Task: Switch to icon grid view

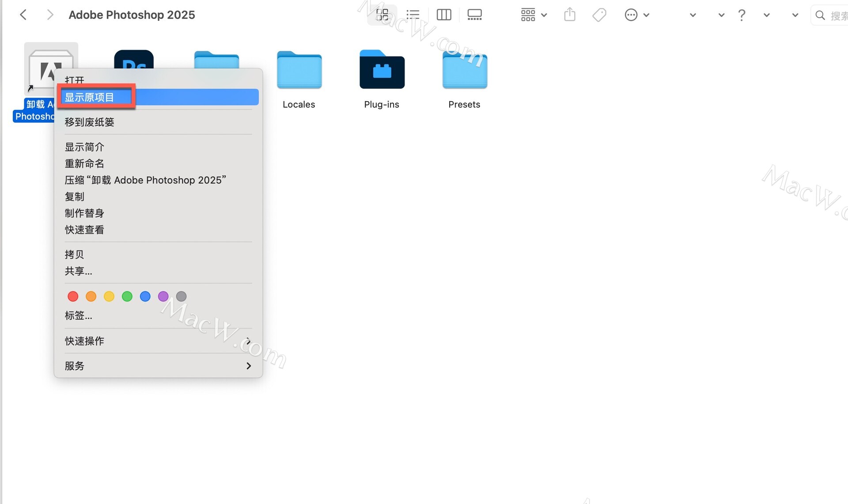Action: pos(382,15)
